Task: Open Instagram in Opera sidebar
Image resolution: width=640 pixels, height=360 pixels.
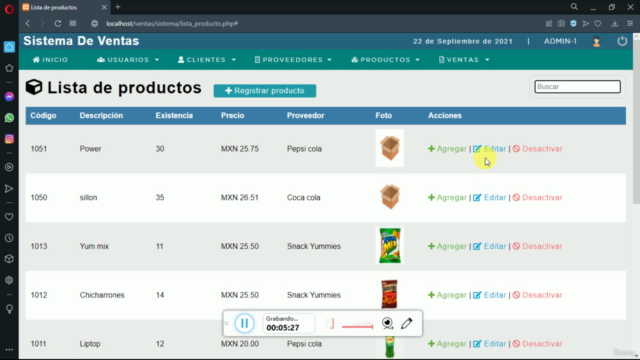Action: point(9,139)
